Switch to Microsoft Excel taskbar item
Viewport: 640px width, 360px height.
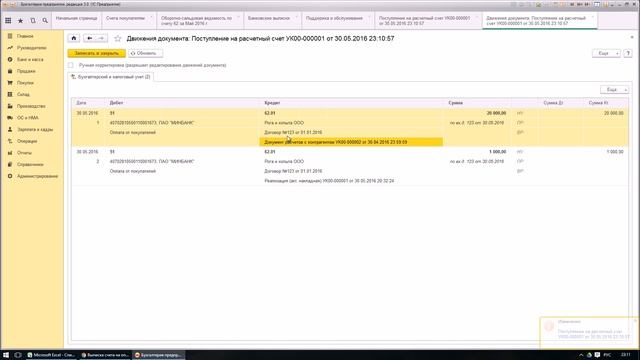pyautogui.click(x=51, y=355)
